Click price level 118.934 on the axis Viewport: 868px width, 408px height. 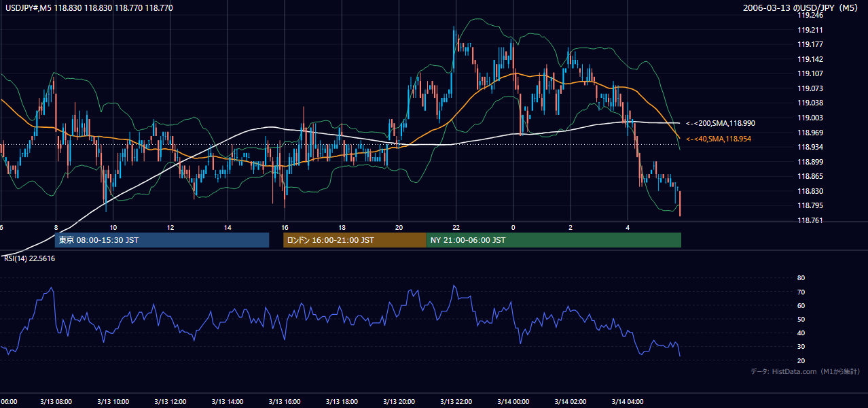click(810, 147)
